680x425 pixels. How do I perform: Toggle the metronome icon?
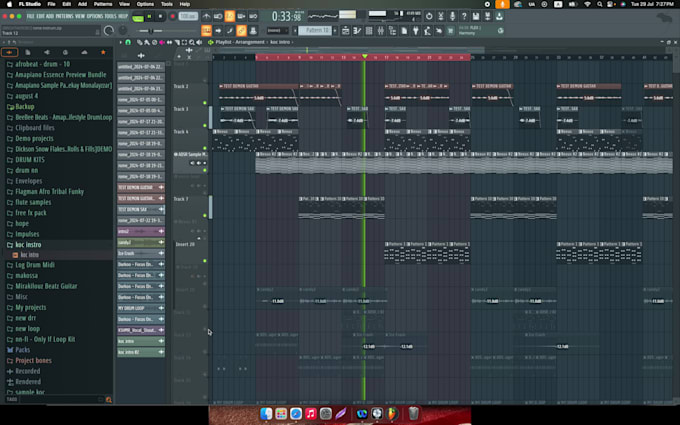(206, 16)
